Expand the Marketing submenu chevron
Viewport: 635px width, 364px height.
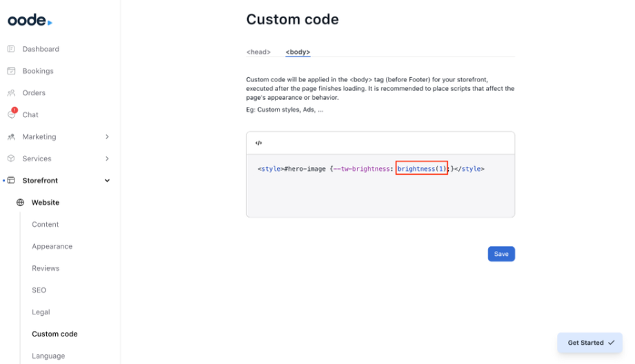(x=107, y=136)
